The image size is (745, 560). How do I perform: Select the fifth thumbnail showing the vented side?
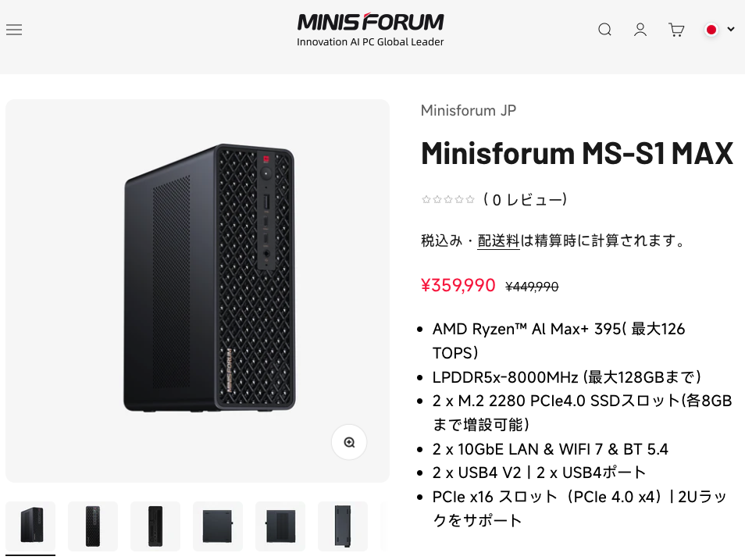[280, 526]
